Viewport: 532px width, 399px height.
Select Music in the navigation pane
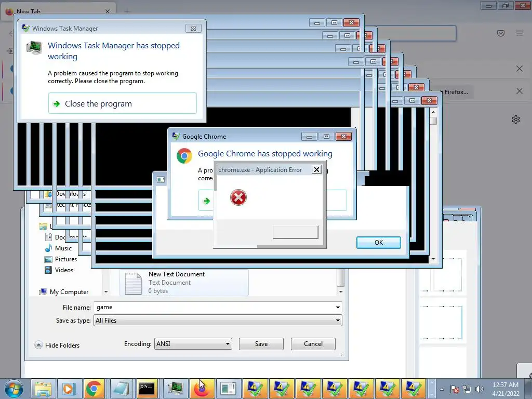click(x=58, y=248)
